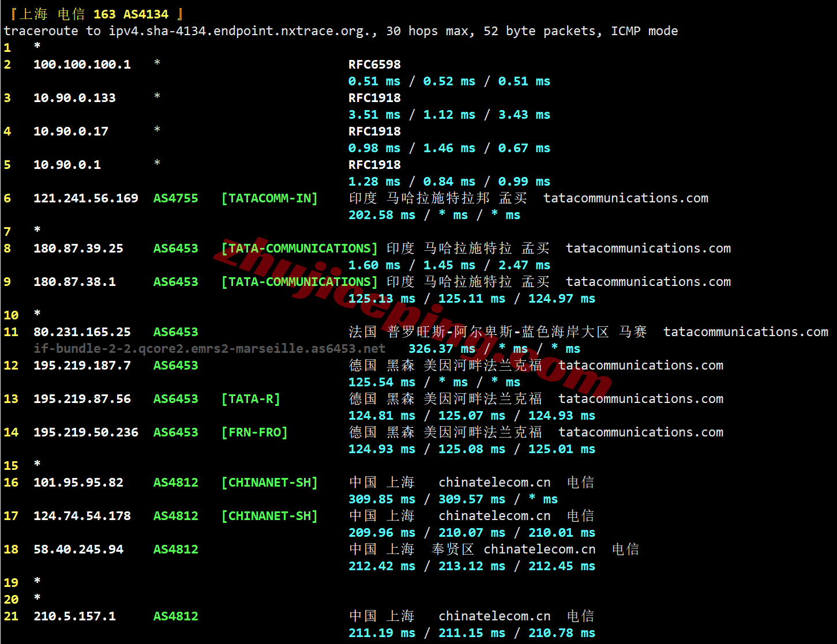Click the 326.37 ms latency value

[442, 349]
